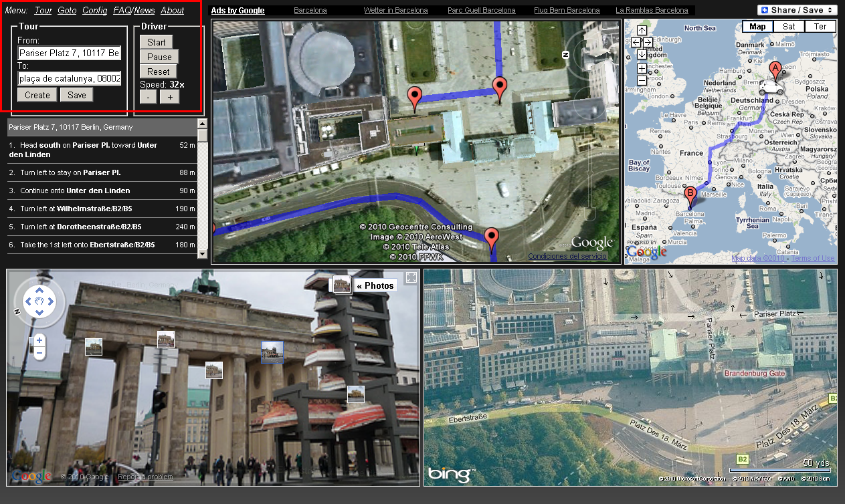Click marker B near Barcelona on overview map
The height and width of the screenshot is (504, 845).
click(x=690, y=195)
